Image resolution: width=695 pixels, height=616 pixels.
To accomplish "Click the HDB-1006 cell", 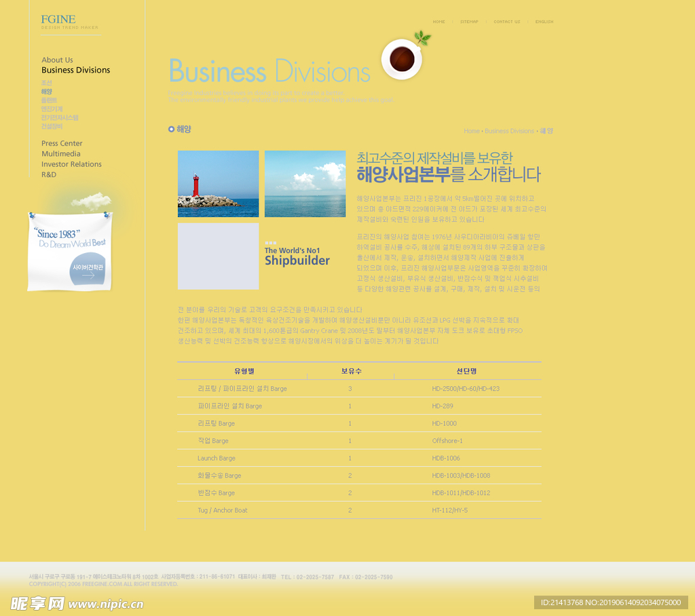I will coord(446,458).
